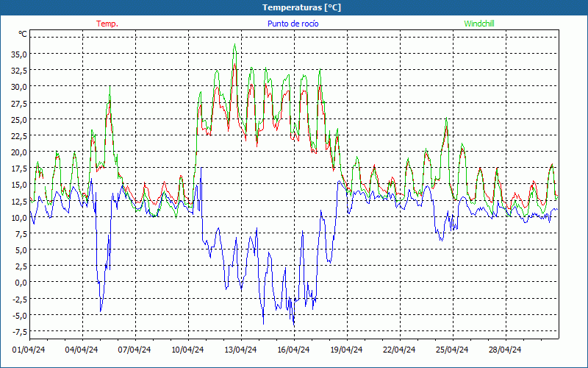Click the 25,0 y-axis value
Screen dimensions: 588x368
[19, 119]
